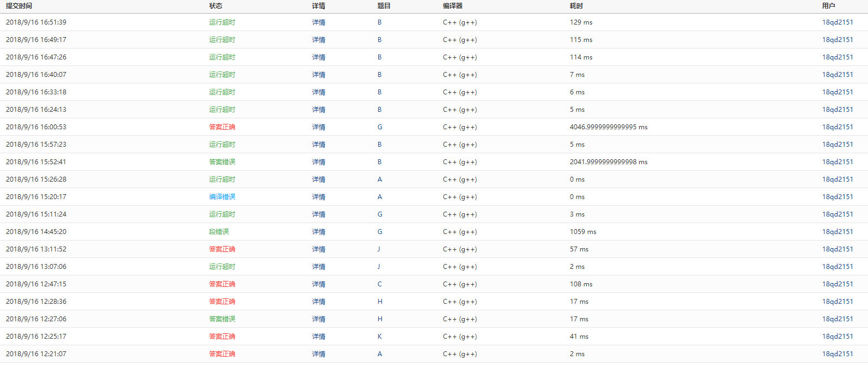Click problem C link in 12:47:15 row
The height and width of the screenshot is (366, 868).
point(379,284)
